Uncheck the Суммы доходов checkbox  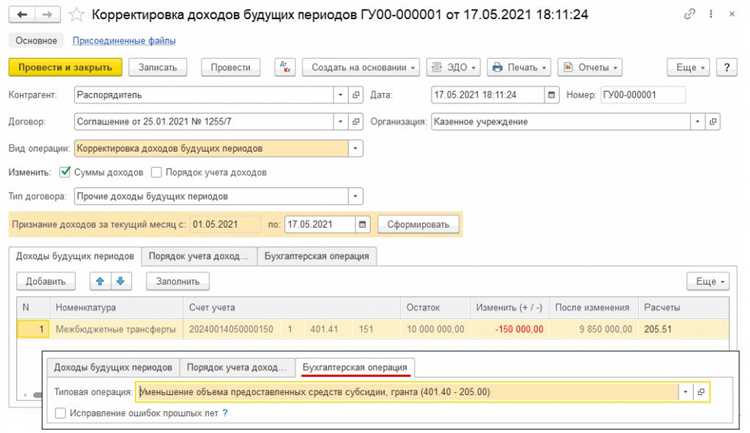pyautogui.click(x=65, y=172)
